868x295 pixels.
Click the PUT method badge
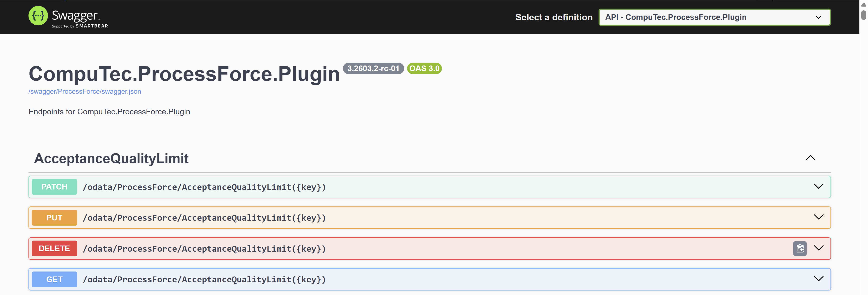[54, 218]
